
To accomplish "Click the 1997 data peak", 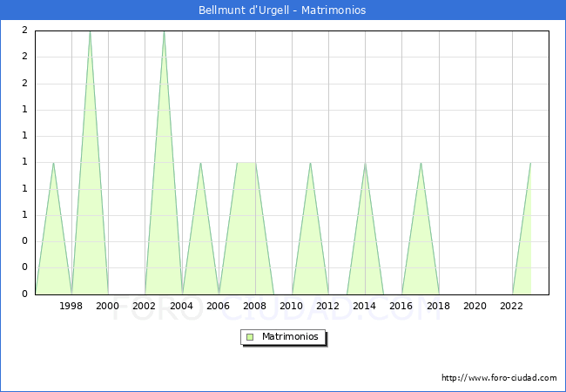I will [x=53, y=163].
